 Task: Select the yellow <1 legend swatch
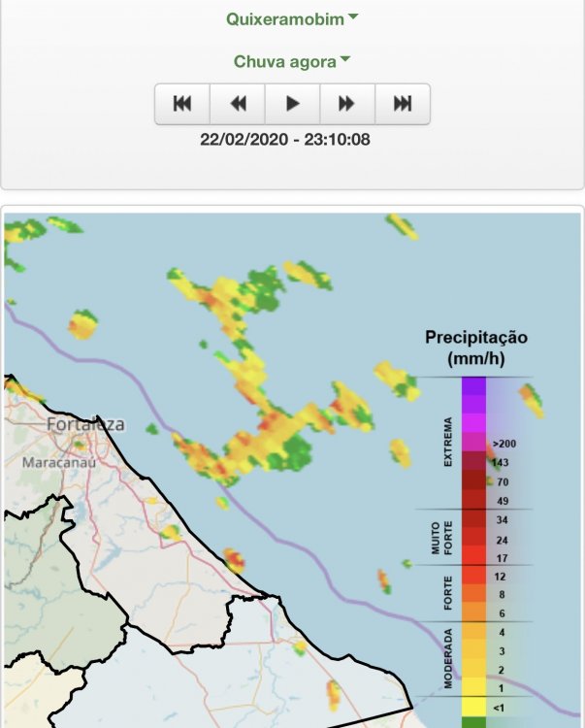(473, 707)
